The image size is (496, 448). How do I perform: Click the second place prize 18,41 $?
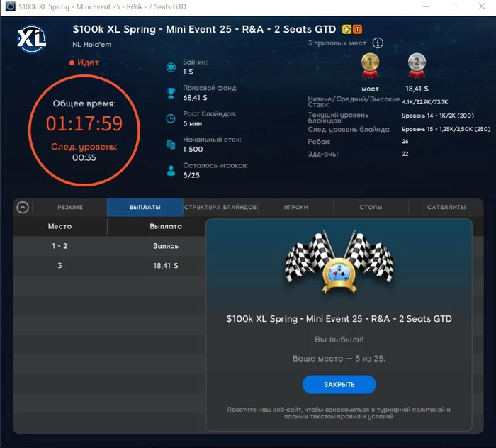417,89
